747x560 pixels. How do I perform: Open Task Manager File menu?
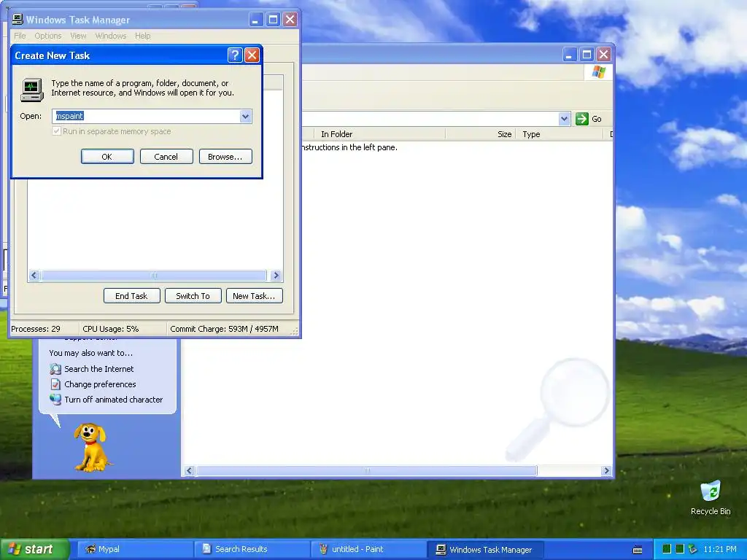[20, 36]
